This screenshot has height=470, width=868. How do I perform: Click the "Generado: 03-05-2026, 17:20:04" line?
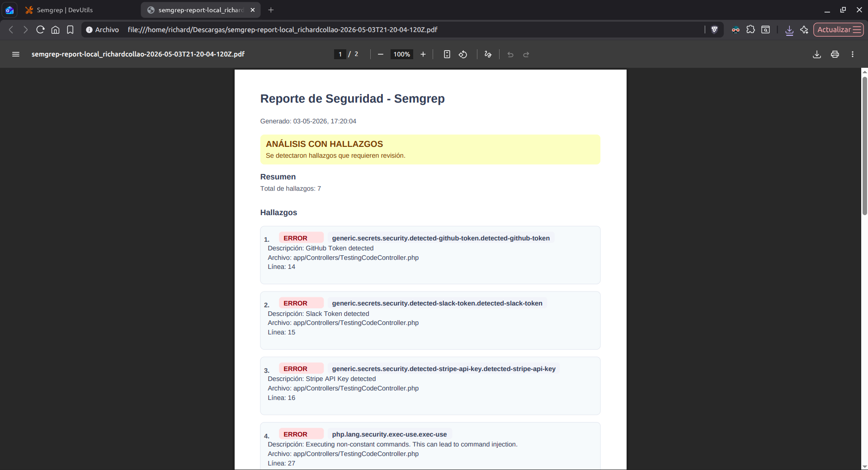point(308,121)
